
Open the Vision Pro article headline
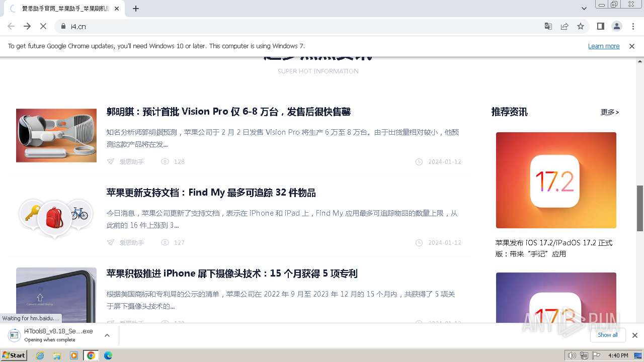click(228, 112)
